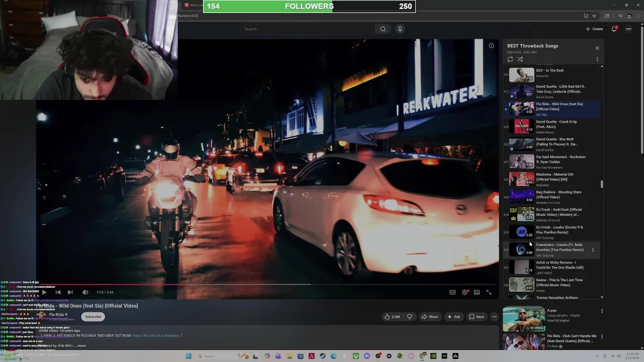Viewport: 644px width, 362px height.
Task: Click the playlist panel scrollbar thumb
Action: (602, 185)
